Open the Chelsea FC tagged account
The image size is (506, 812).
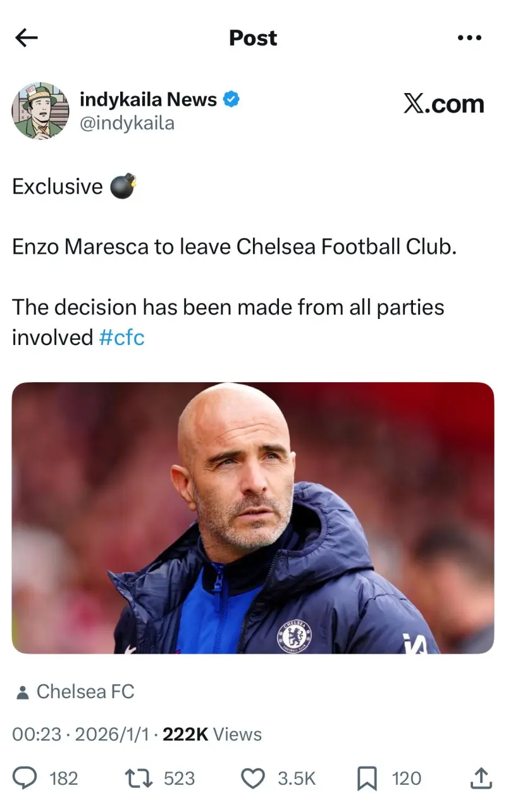click(85, 692)
